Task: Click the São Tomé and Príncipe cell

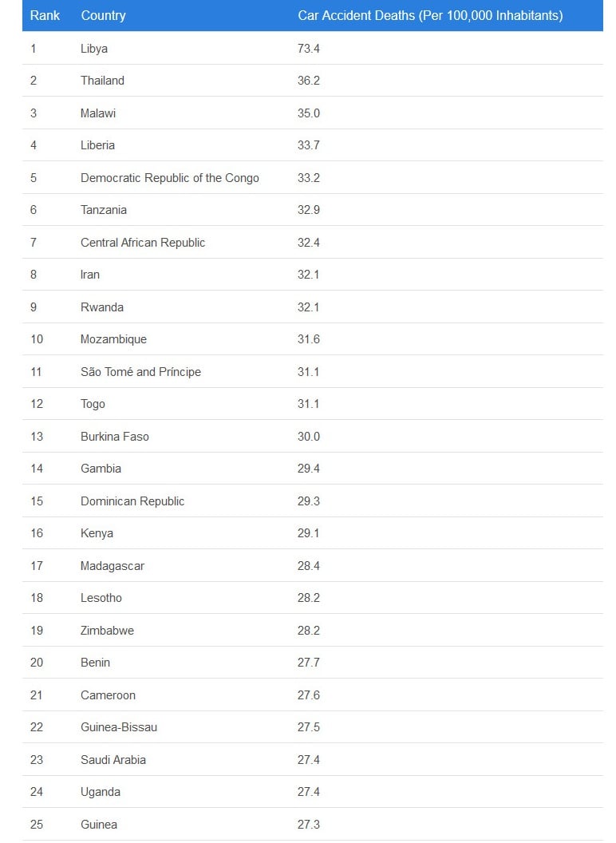Action: tap(140, 372)
